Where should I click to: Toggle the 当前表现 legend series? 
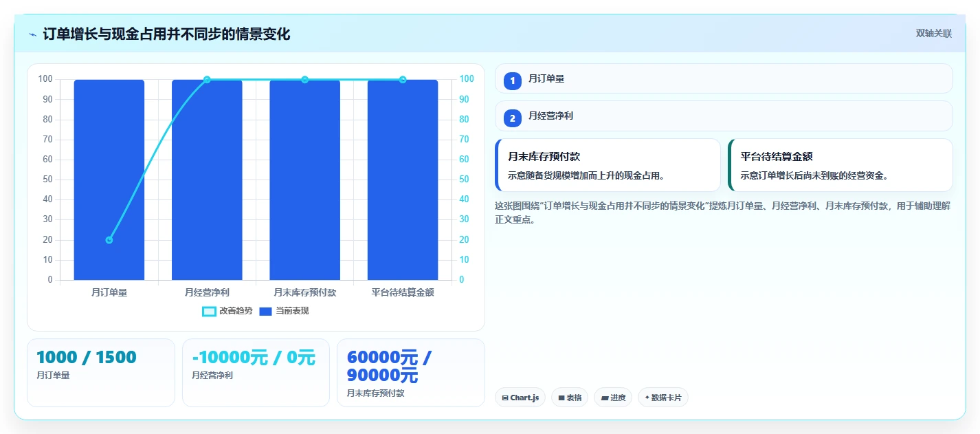(x=284, y=311)
